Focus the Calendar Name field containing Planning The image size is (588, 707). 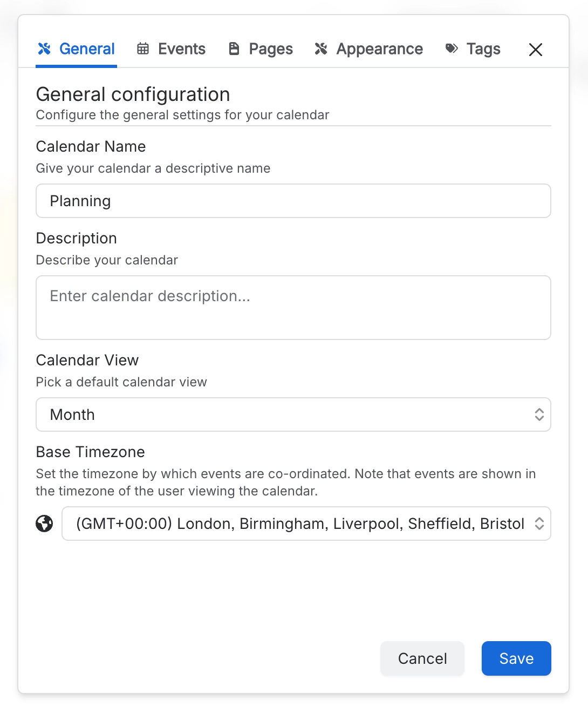click(293, 201)
